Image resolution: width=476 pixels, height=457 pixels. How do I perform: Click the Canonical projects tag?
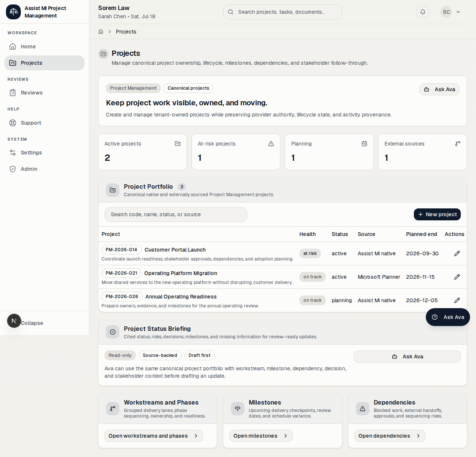(189, 88)
